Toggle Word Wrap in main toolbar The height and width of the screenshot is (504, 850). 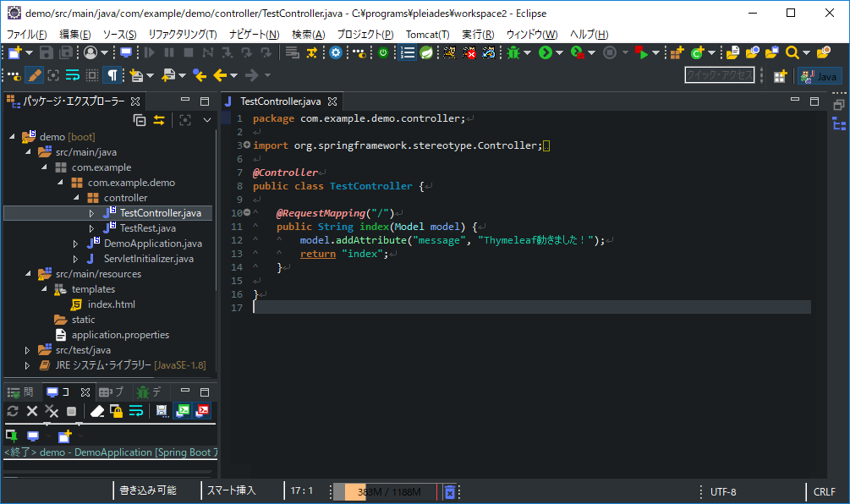pos(73,75)
